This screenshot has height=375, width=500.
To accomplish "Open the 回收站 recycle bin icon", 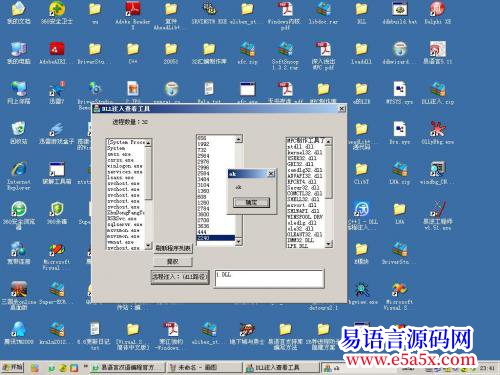I will [19, 133].
